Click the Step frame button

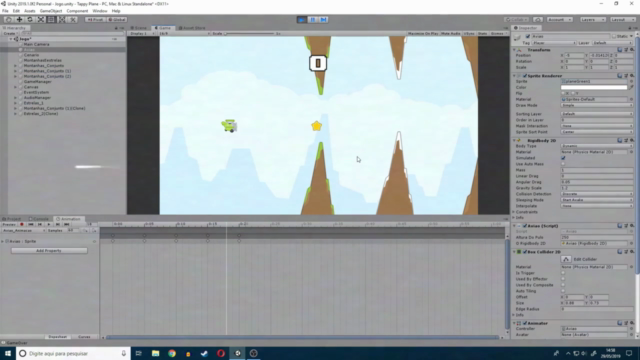[x=324, y=20]
